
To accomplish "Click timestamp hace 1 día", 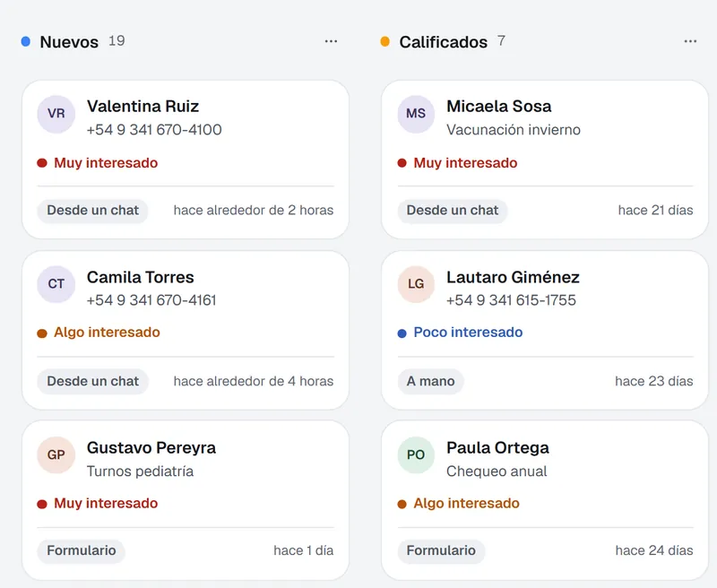I will 304,550.
